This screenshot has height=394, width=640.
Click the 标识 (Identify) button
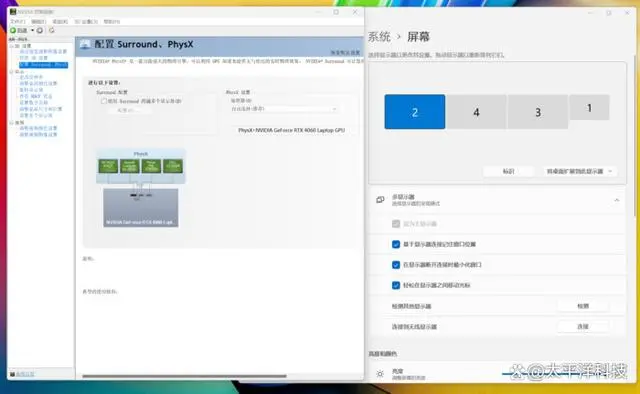(508, 171)
